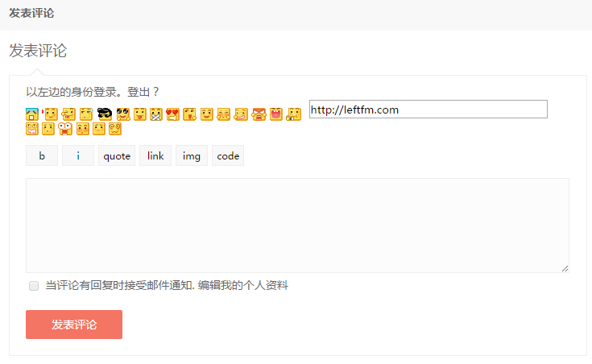Submit with the red 发表评论 button
Image resolution: width=592 pixels, height=364 pixels.
74,325
